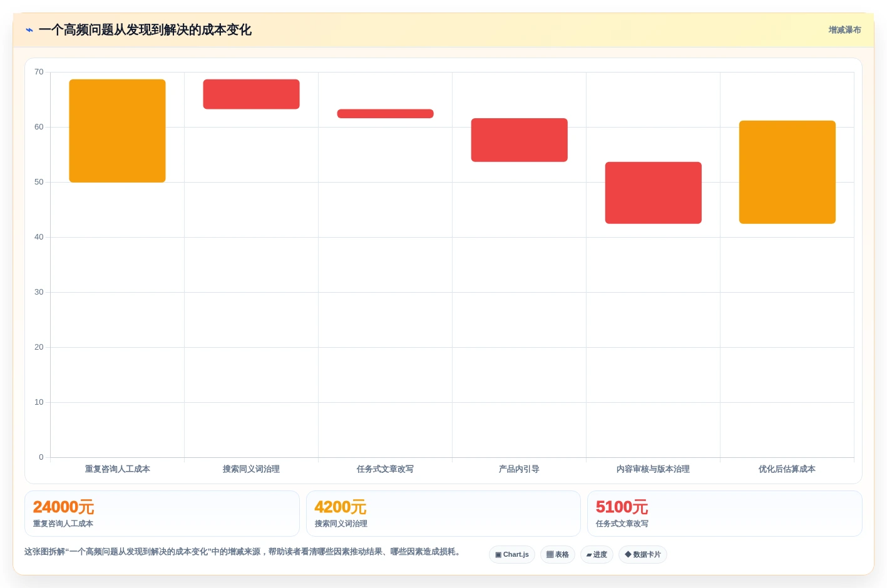Click x-axis label 优化后估算成本

pyautogui.click(x=787, y=469)
